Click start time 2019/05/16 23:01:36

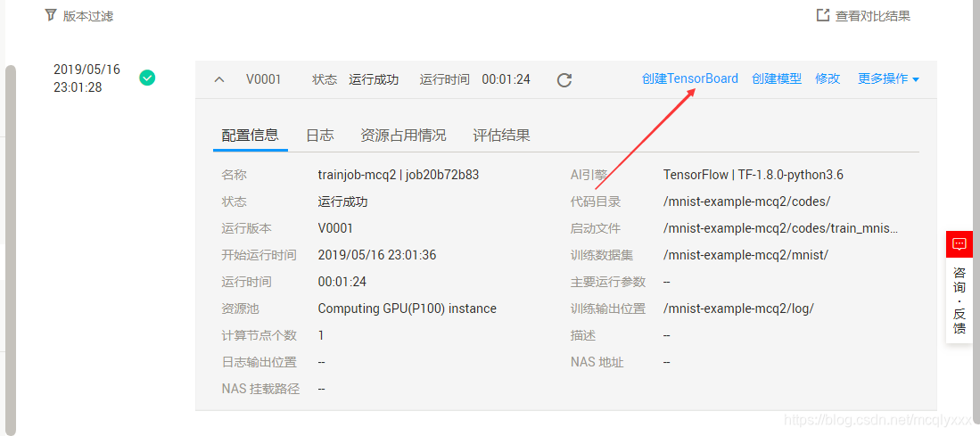pos(377,255)
